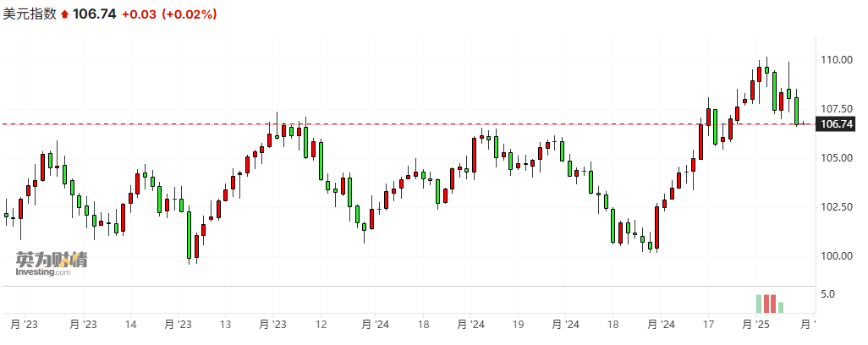Select the 14 date label on time axis
Viewport: 868px width, 345px height.
tap(131, 324)
